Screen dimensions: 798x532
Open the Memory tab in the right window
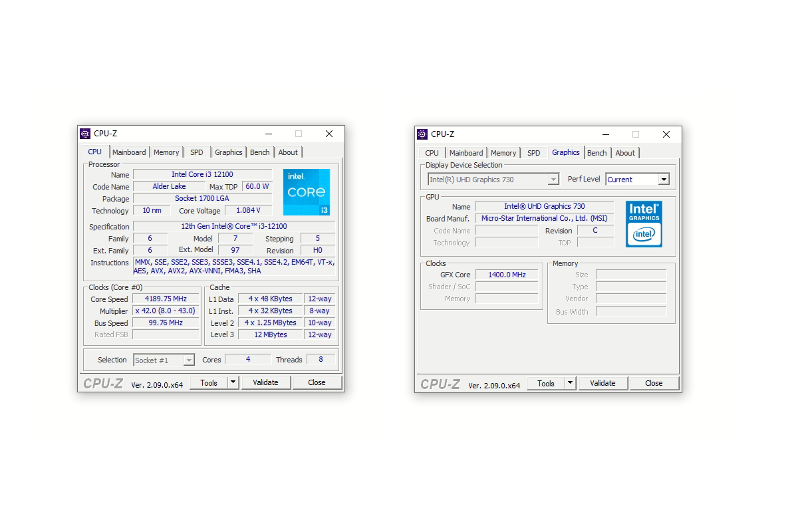point(503,153)
